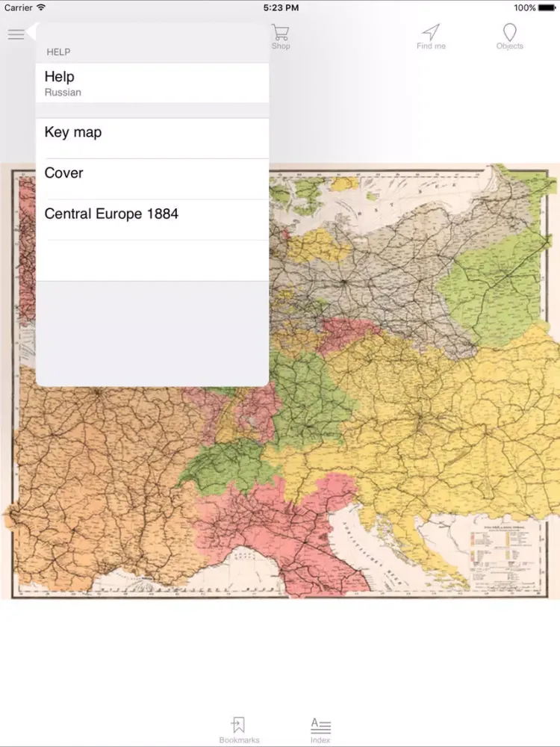Tap the hamburger menu icon
Viewport: 560px width, 747px height.
(x=16, y=34)
